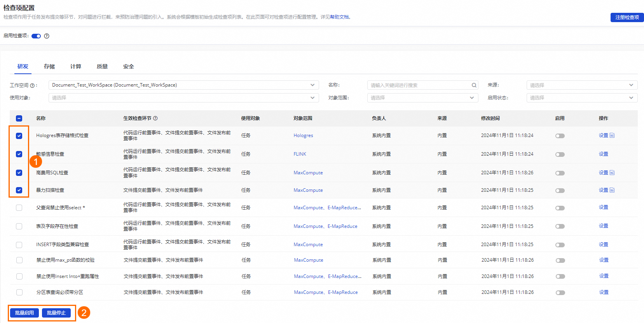
Task: Click 设置 link in 表及字段存在性检查 row
Action: pos(603,226)
